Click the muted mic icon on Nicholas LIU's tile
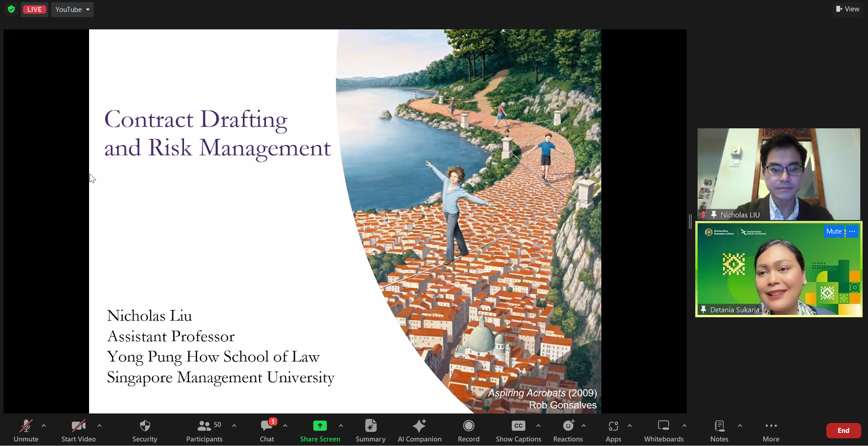 tap(703, 215)
